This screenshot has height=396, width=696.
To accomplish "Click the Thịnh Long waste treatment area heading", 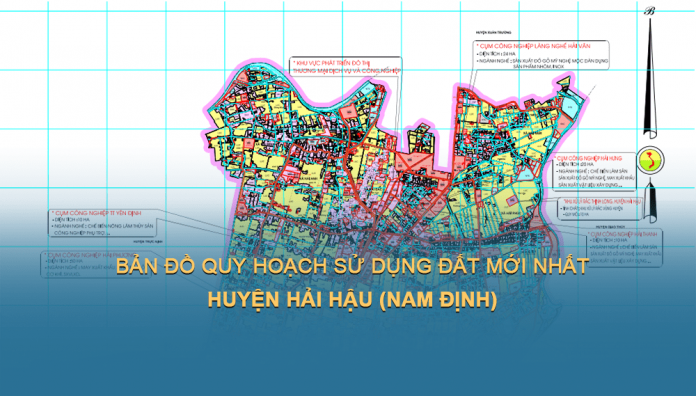I will [602, 202].
